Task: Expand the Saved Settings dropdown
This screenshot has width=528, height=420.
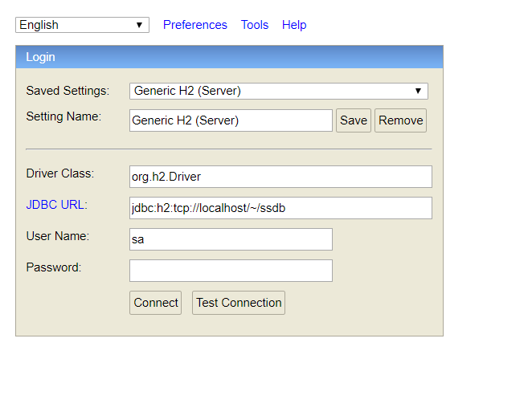Action: [278, 91]
